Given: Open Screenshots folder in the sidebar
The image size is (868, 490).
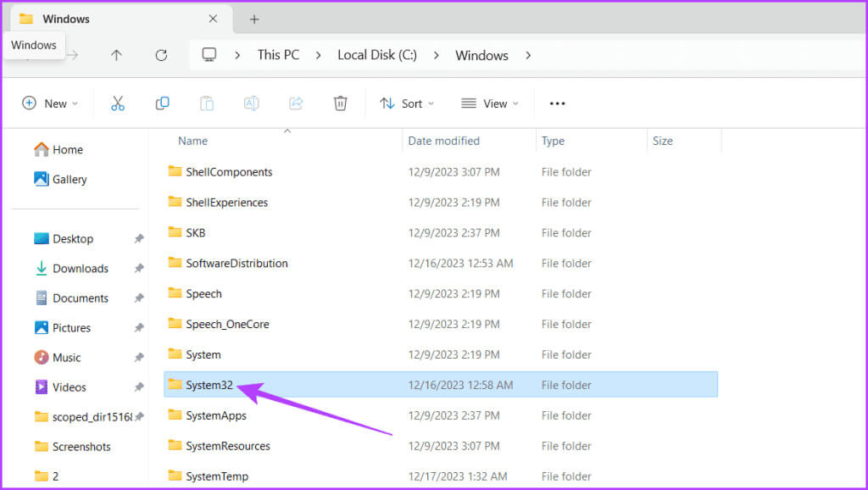Looking at the screenshot, I should 72,446.
